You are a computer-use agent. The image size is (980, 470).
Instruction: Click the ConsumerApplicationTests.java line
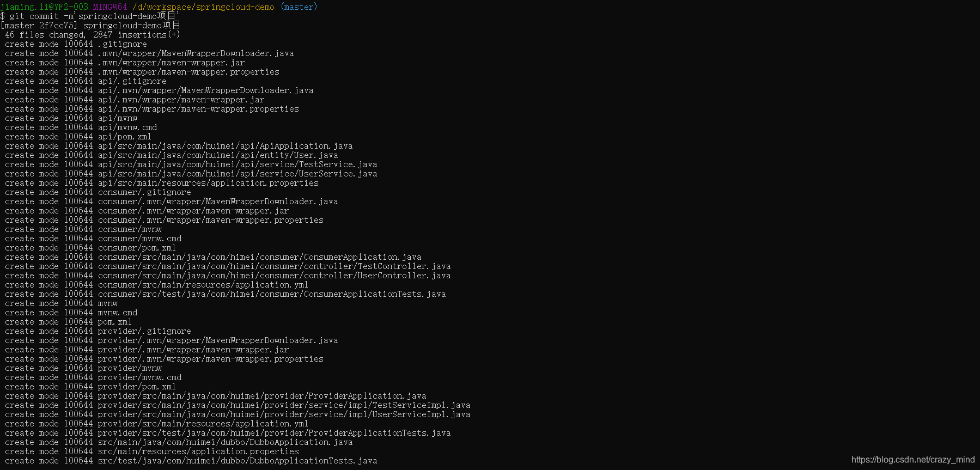click(x=225, y=294)
